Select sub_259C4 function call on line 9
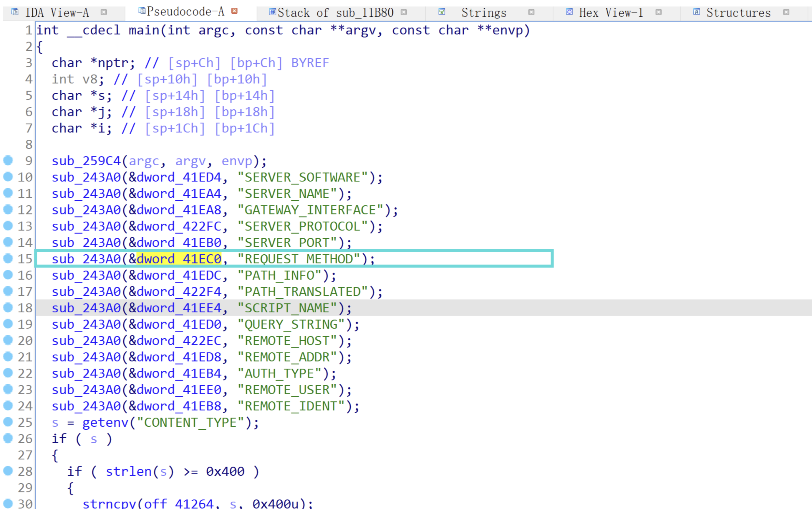Viewport: 812px width, 511px height. [x=86, y=161]
